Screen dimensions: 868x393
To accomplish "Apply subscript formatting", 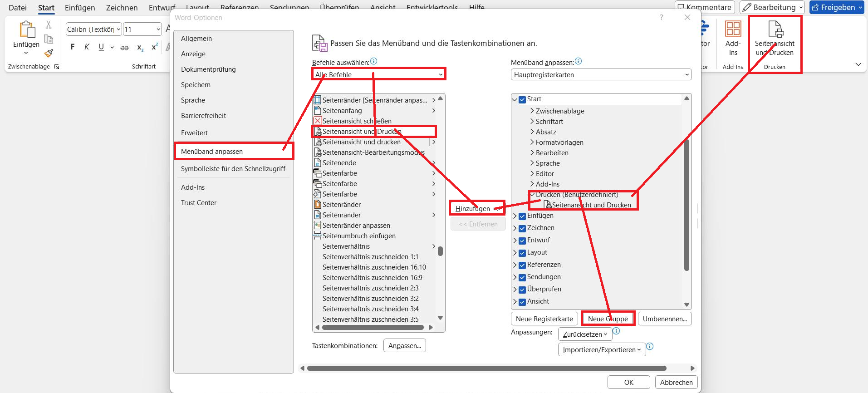I will point(140,47).
